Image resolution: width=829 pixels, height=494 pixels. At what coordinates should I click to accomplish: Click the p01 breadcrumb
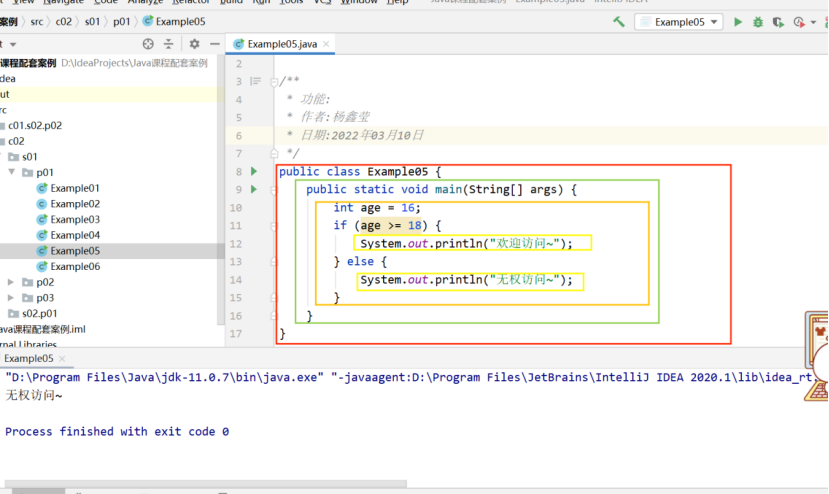click(121, 22)
